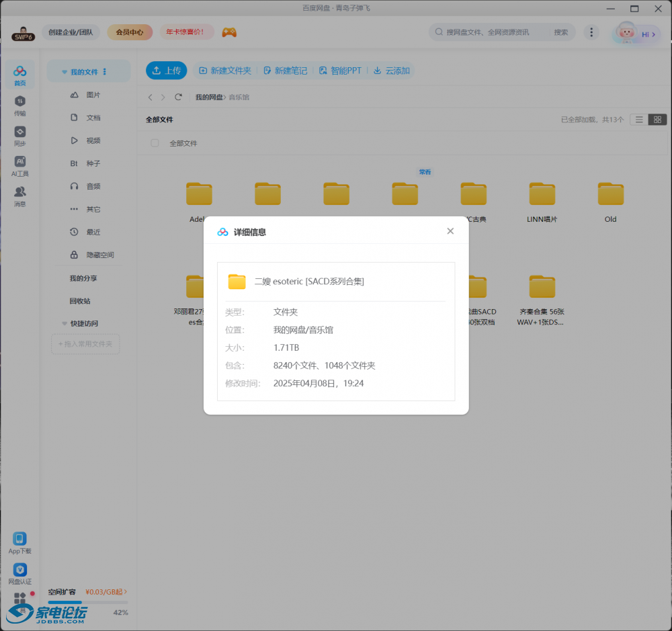Viewport: 672px width, 631px height.
Task: Click the game controller icon in header
Action: [229, 32]
